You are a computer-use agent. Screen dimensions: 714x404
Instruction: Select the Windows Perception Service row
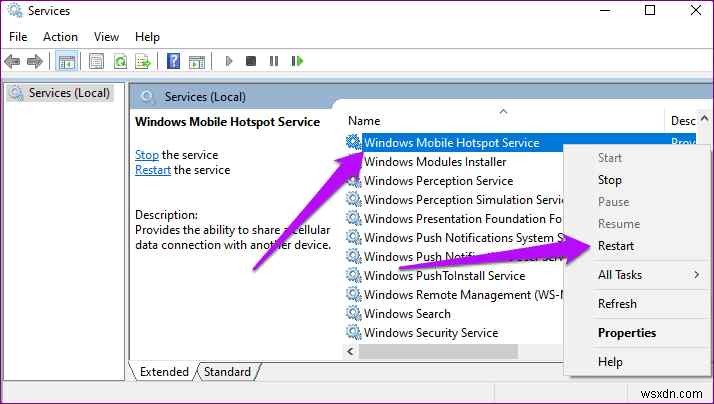click(x=439, y=181)
